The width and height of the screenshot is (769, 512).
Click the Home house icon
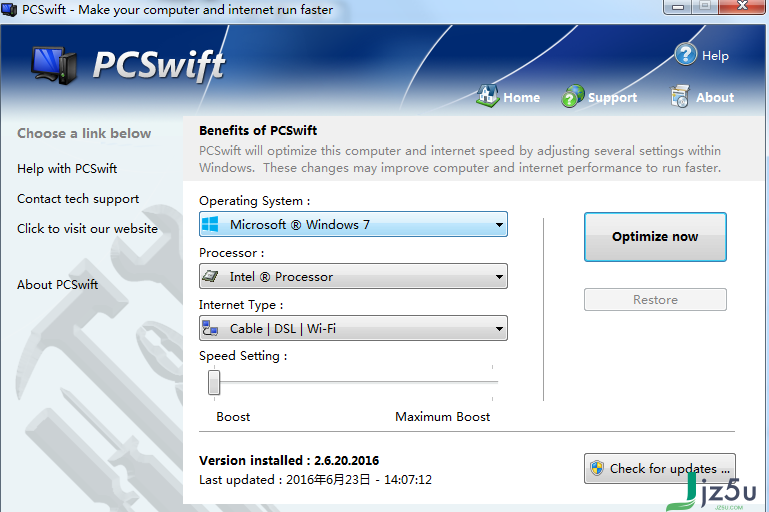[x=487, y=96]
